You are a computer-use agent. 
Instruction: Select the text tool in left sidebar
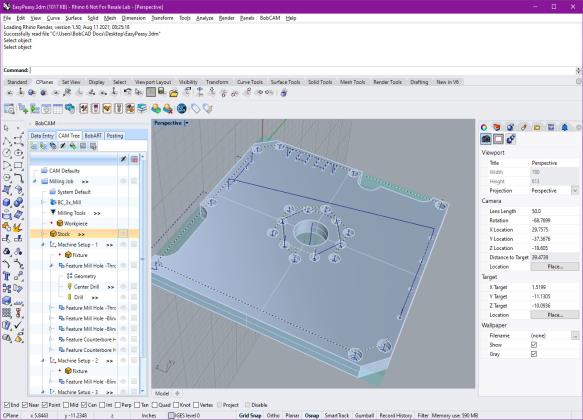[7, 276]
